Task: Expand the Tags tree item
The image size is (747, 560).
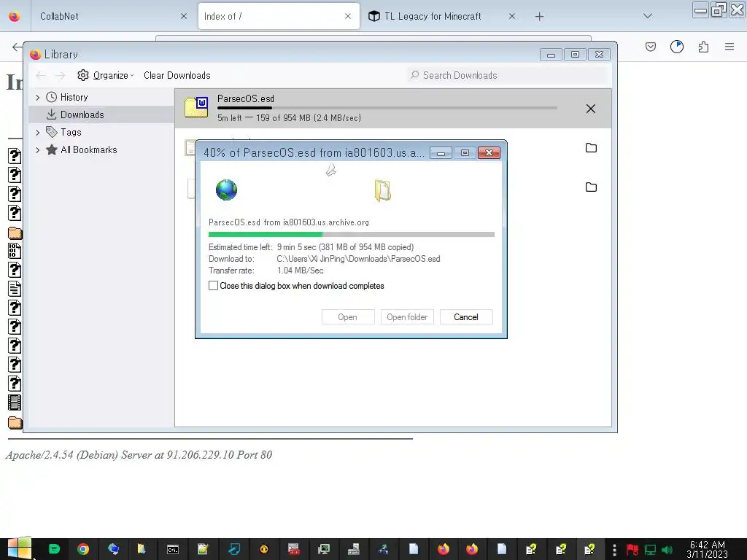Action: [38, 133]
